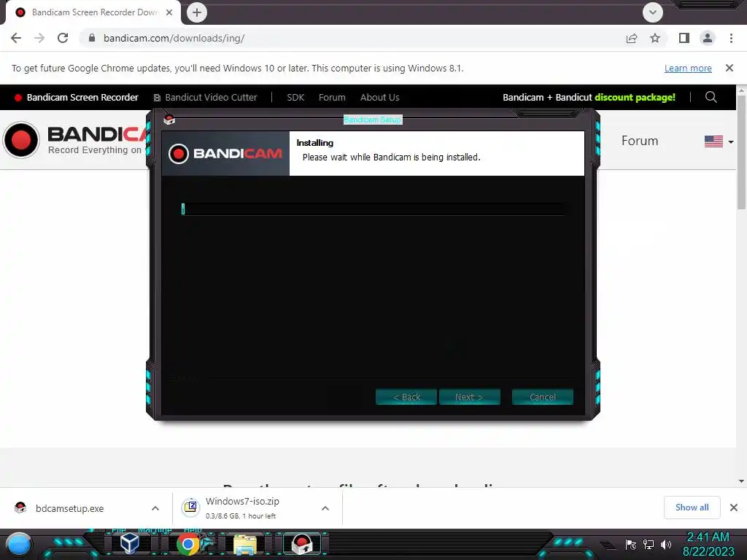
Task: Open Chrome profile avatar
Action: tap(708, 38)
